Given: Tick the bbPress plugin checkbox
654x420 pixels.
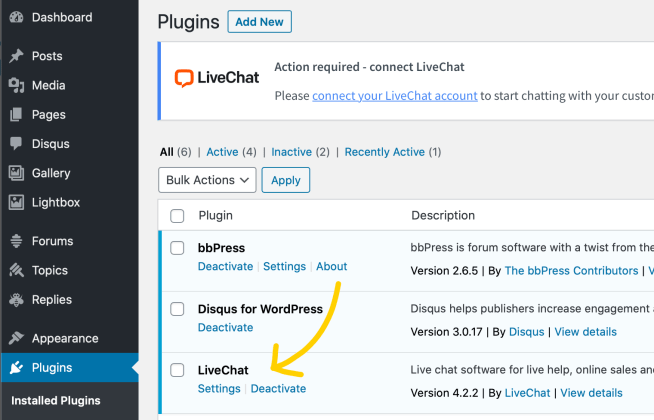Looking at the screenshot, I should (177, 248).
